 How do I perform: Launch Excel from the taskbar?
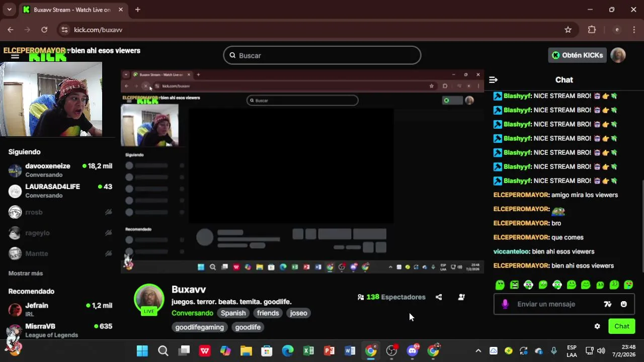[x=308, y=350]
